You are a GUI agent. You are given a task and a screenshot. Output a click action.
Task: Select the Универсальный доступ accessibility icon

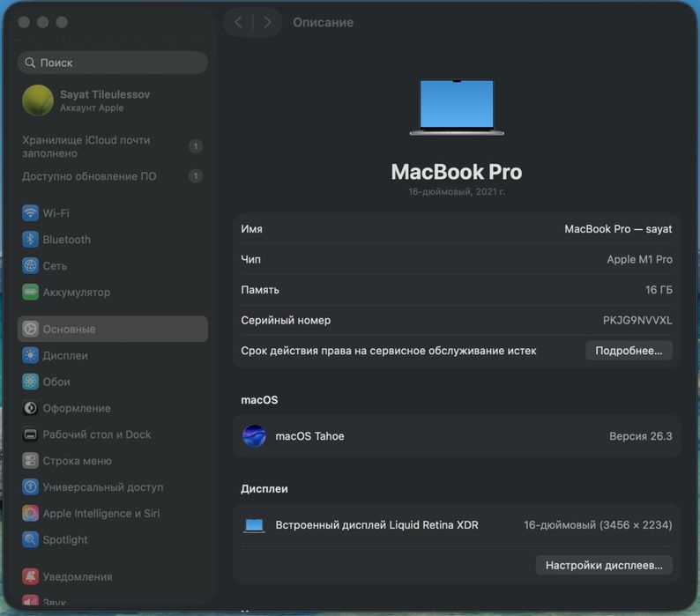tap(30, 487)
